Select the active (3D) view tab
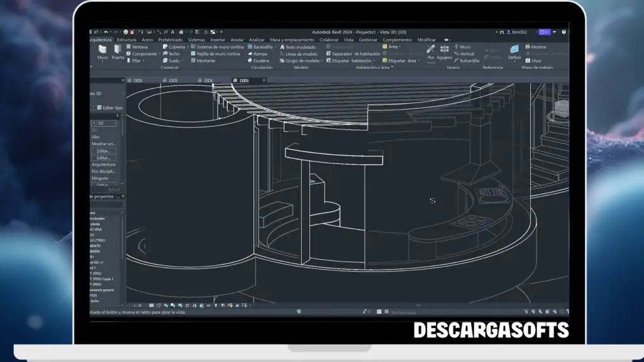The image size is (644, 362). click(x=243, y=80)
